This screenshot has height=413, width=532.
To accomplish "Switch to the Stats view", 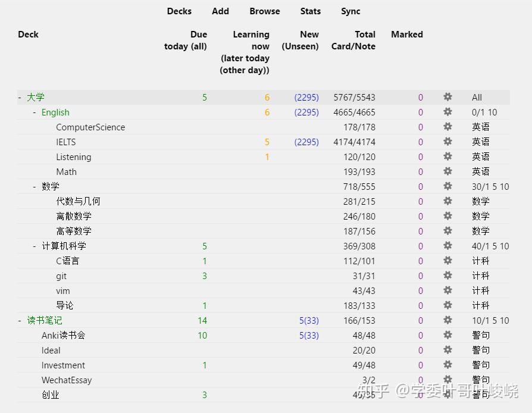I will [x=311, y=11].
